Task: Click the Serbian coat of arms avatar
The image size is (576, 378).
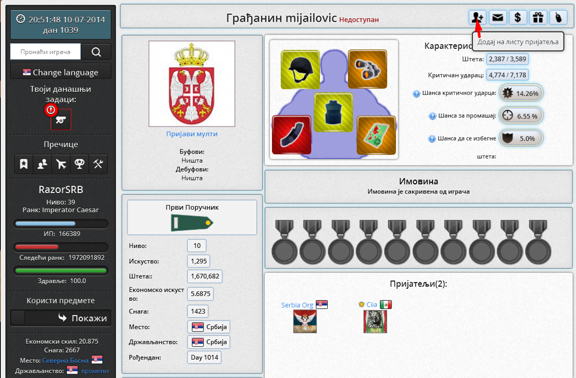Action: click(x=192, y=84)
